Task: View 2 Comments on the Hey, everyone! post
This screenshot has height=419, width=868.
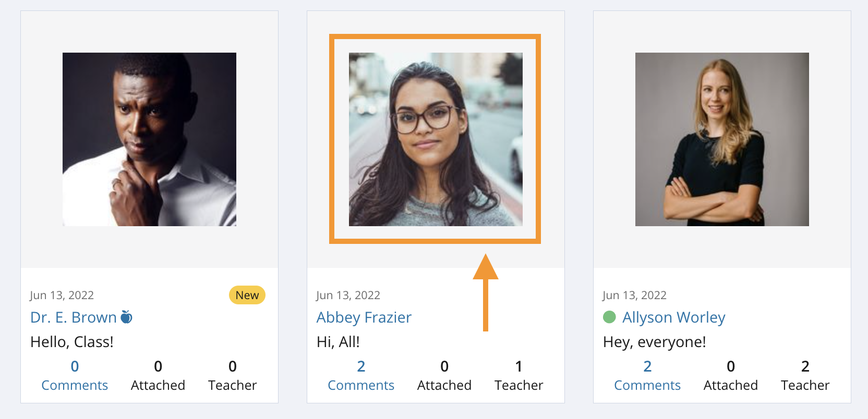Action: click(x=647, y=375)
